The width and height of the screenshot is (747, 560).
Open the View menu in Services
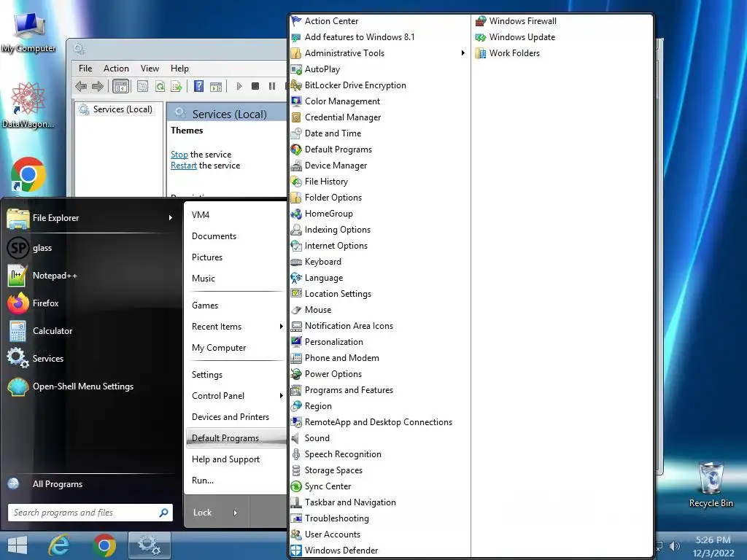point(150,69)
